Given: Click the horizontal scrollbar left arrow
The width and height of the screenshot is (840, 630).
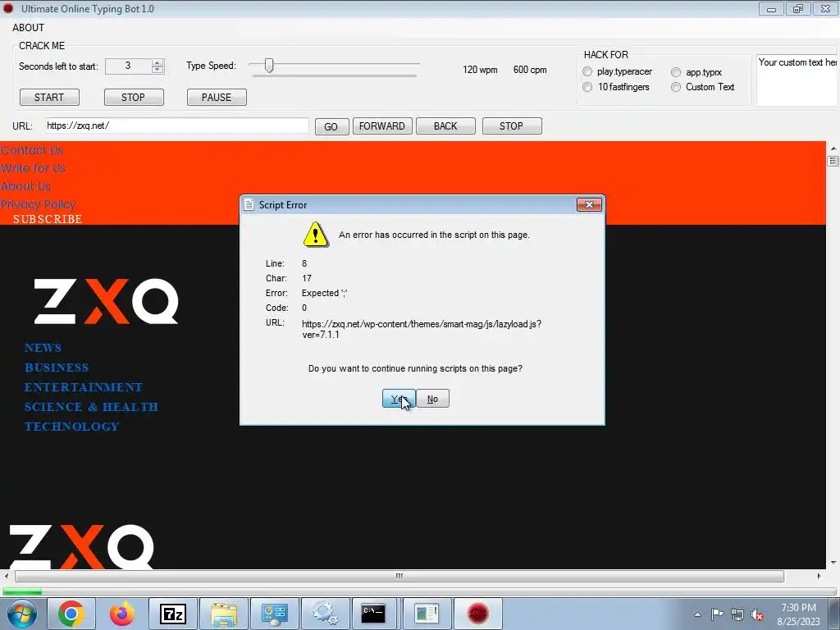Looking at the screenshot, I should tap(7, 576).
